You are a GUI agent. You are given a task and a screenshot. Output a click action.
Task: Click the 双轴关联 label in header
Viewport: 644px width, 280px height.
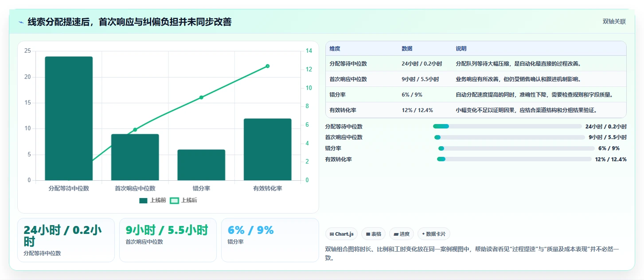614,21
